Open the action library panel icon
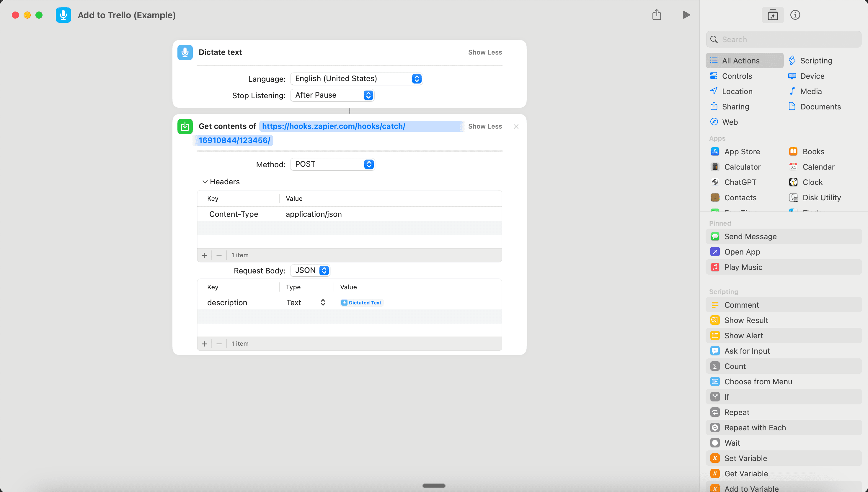Image resolution: width=868 pixels, height=492 pixels. pos(773,15)
